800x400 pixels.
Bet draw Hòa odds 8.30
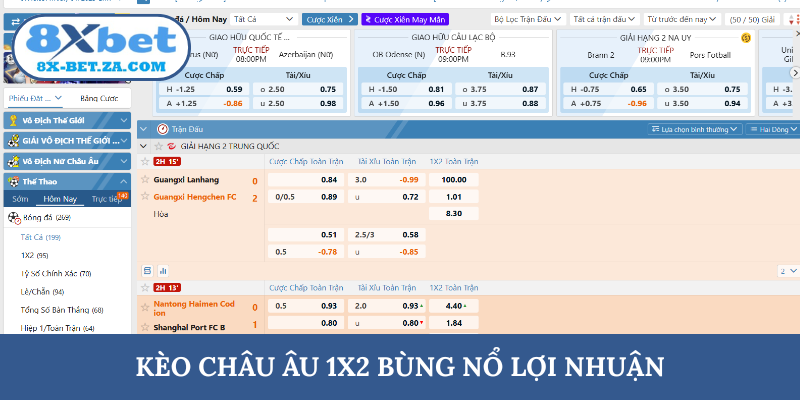454,213
